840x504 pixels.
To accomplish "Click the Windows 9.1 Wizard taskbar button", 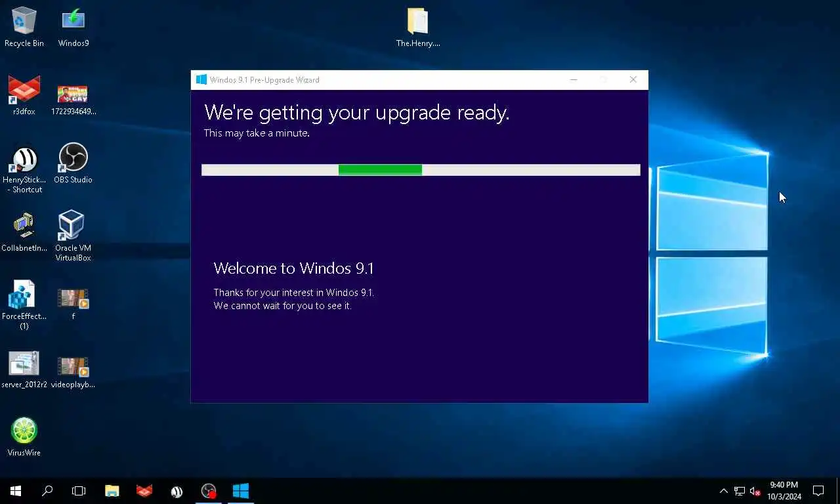I will coord(241,491).
